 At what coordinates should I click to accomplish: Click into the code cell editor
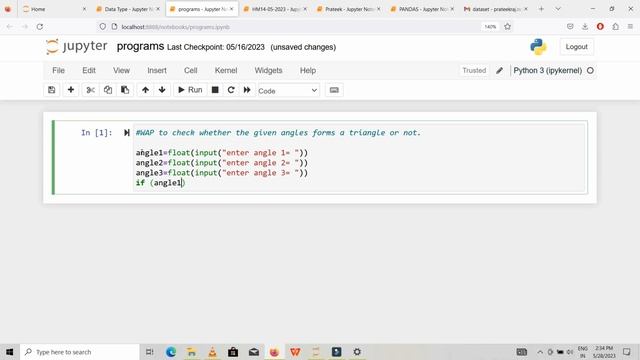coord(359,158)
